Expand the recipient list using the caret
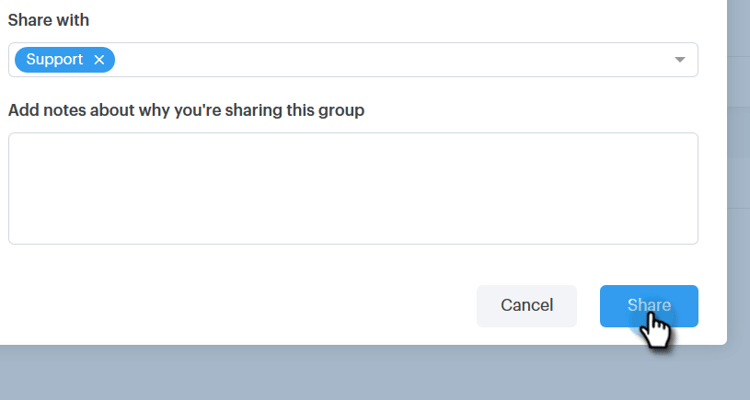This screenshot has width=750, height=400. pos(680,60)
